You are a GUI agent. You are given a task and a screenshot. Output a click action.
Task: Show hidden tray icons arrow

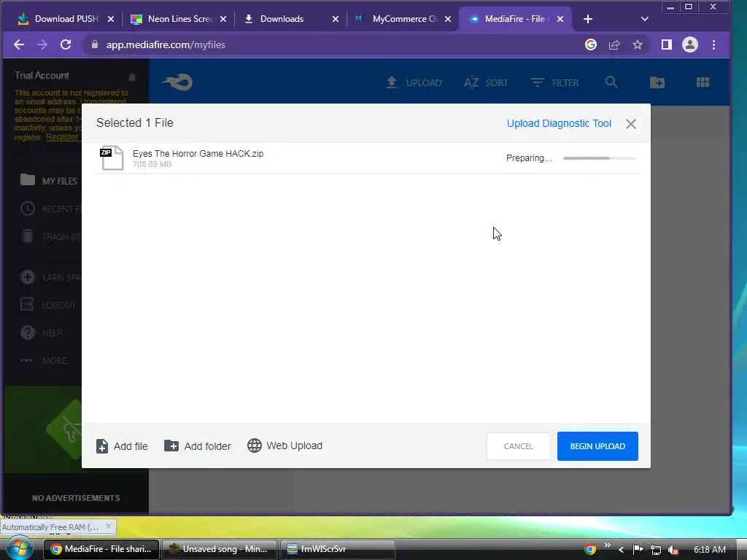pyautogui.click(x=621, y=550)
